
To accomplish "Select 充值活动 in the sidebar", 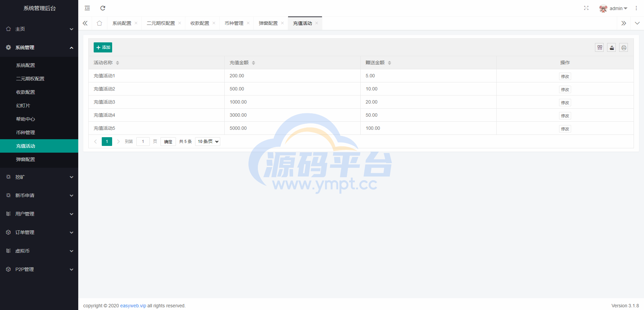I will click(x=39, y=146).
